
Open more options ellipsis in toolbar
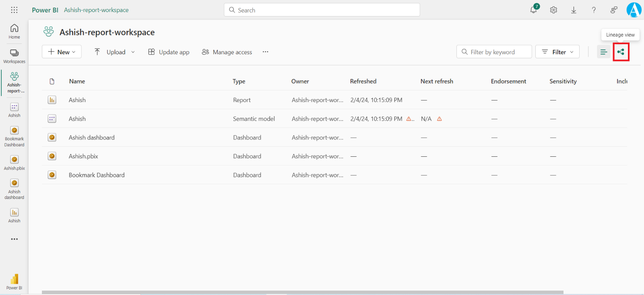265,52
